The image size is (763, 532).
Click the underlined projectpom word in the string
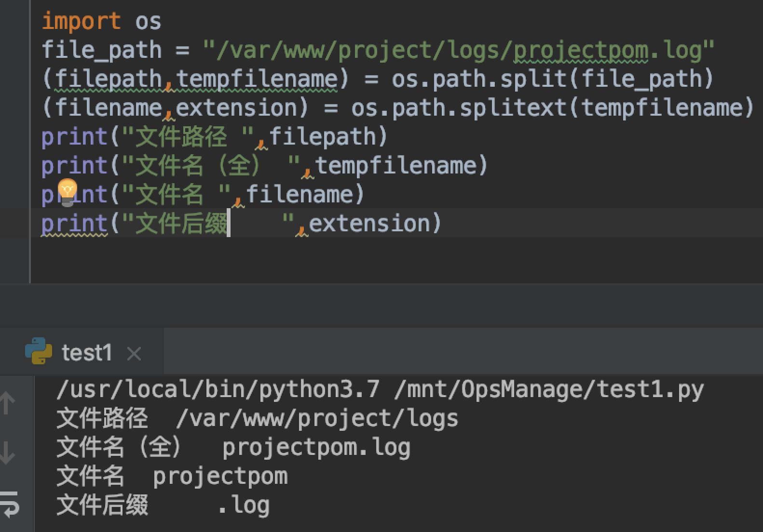581,50
